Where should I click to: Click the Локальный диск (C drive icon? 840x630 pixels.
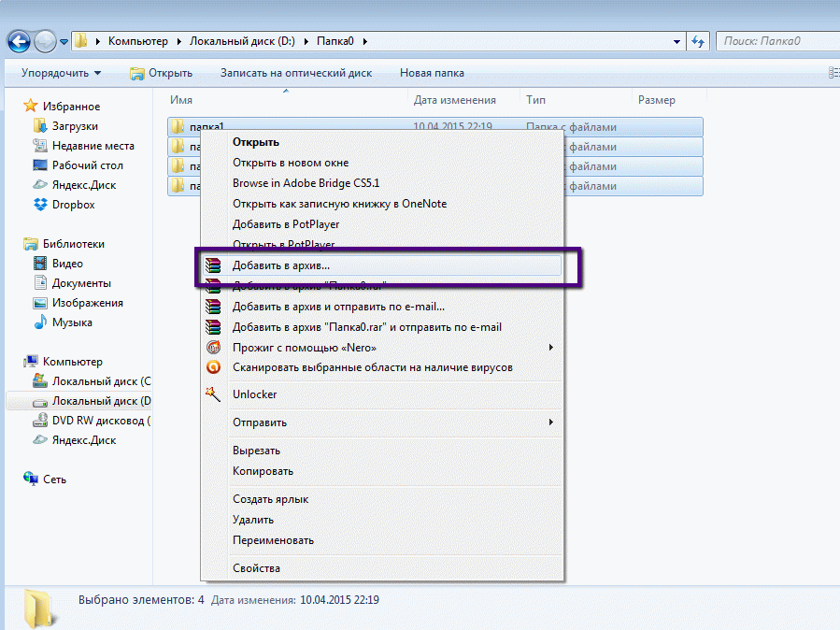[40, 380]
